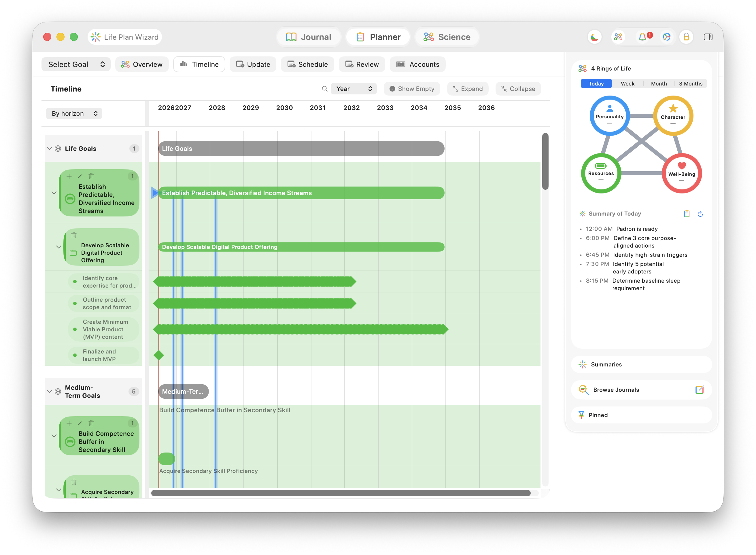Collapse Acquire Secondary Skill chevron
The width and height of the screenshot is (756, 555).
[58, 490]
